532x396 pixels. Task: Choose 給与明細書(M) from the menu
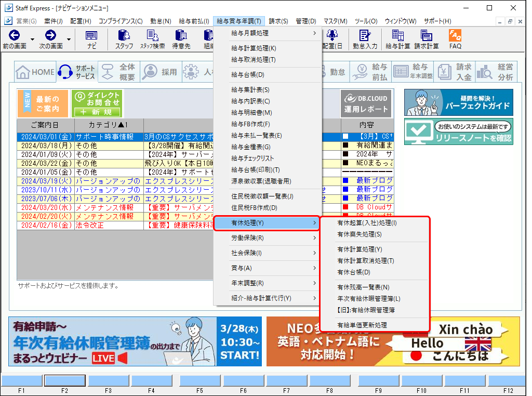[x=268, y=113]
